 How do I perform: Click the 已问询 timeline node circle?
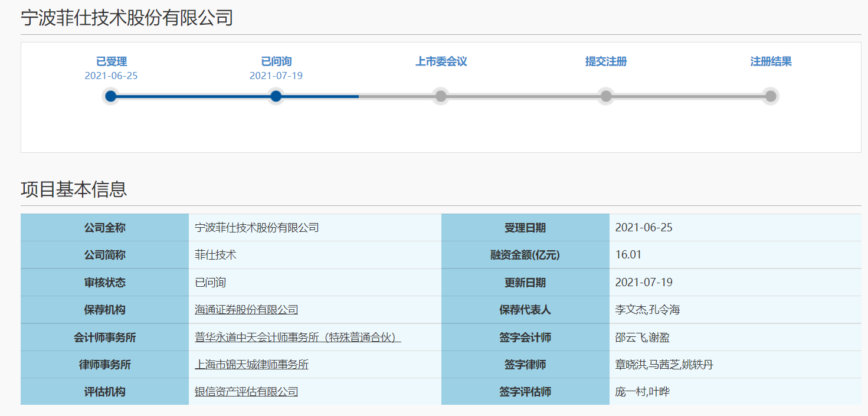click(276, 96)
